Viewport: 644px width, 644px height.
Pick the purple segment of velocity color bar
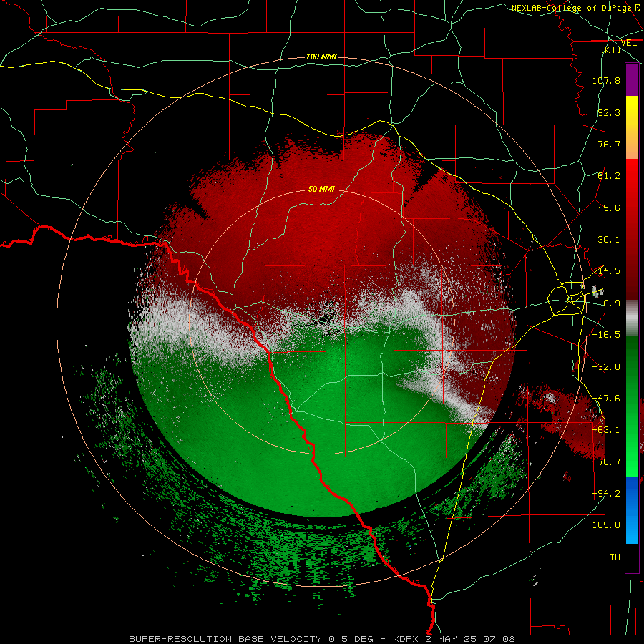pyautogui.click(x=632, y=79)
